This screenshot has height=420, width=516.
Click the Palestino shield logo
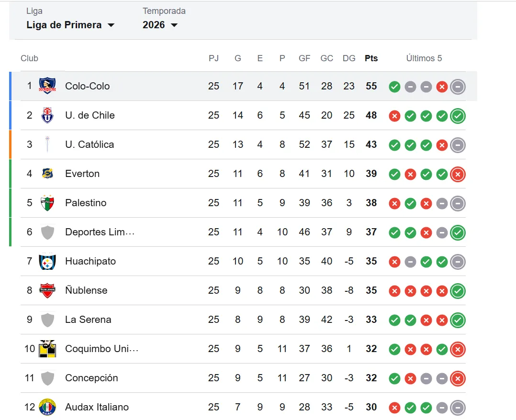coord(47,203)
